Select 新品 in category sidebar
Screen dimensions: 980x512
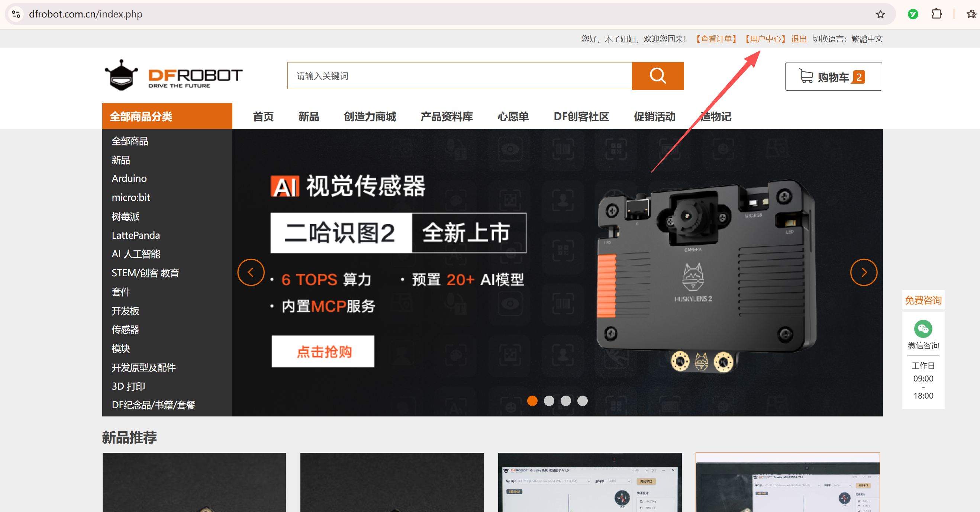point(120,160)
